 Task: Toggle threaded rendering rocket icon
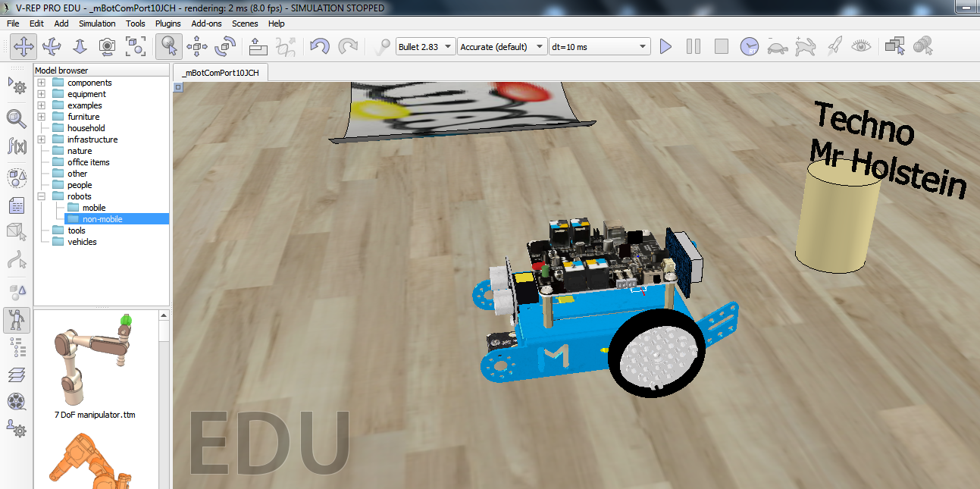click(834, 46)
